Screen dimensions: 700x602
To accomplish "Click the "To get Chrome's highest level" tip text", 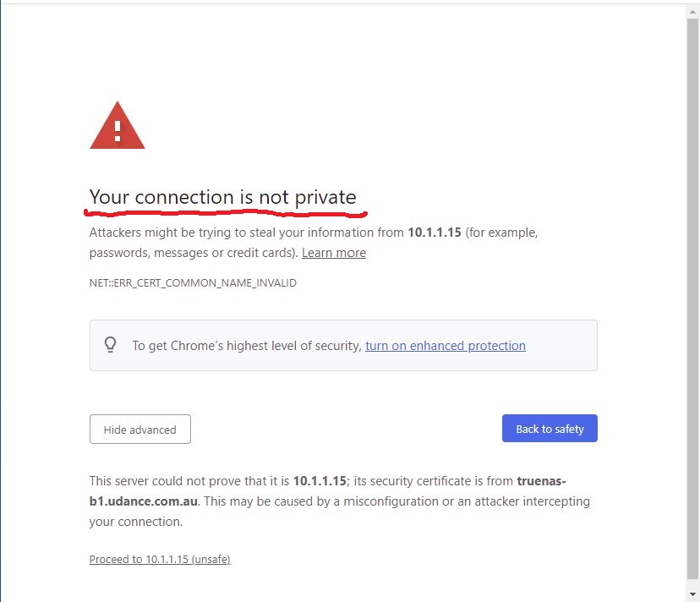I will 246,346.
